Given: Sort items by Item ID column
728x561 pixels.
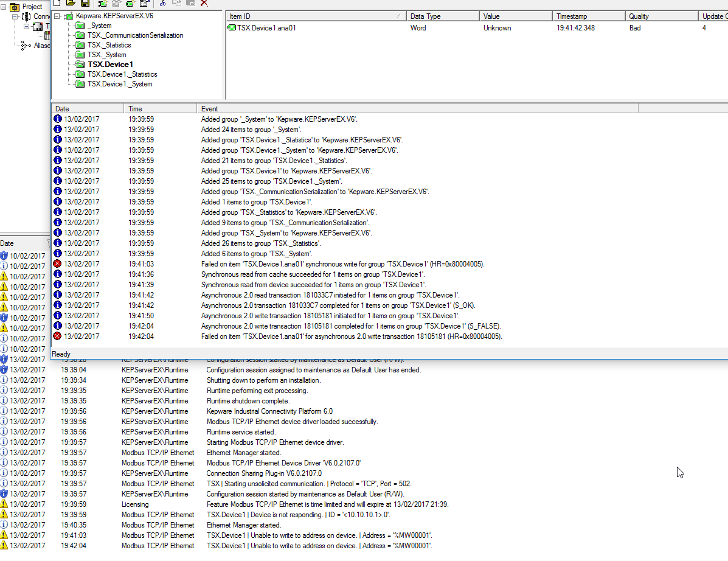Looking at the screenshot, I should point(313,16).
